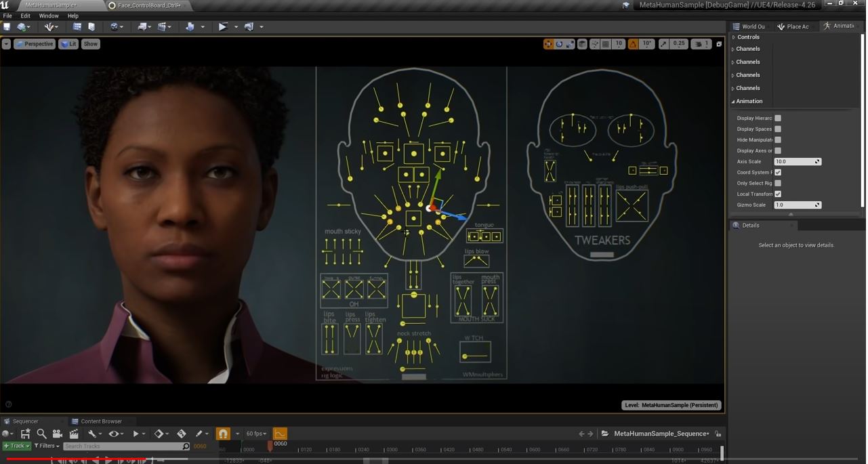Click the Search Tracks input field
868x464 pixels.
coord(122,446)
